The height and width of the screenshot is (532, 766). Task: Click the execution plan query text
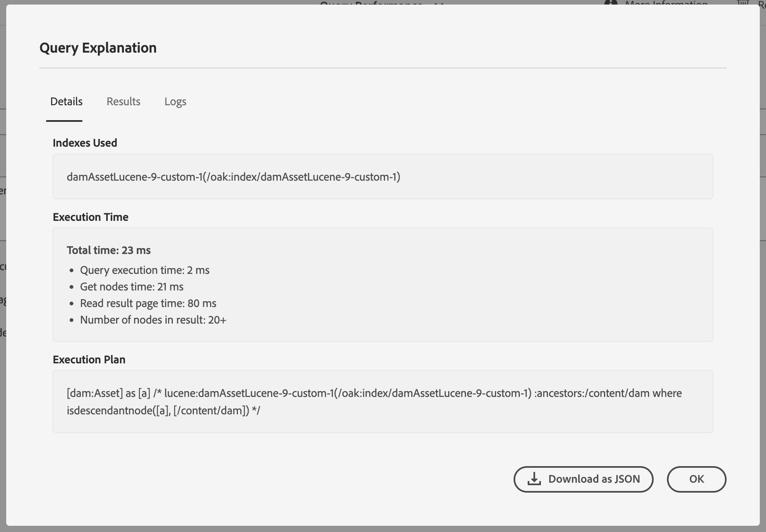tap(374, 402)
